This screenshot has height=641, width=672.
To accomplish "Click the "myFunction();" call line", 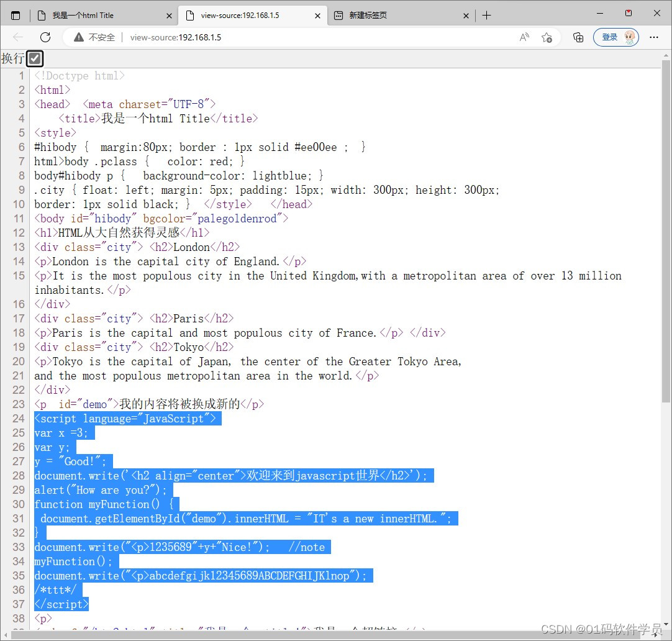I will 73,561.
